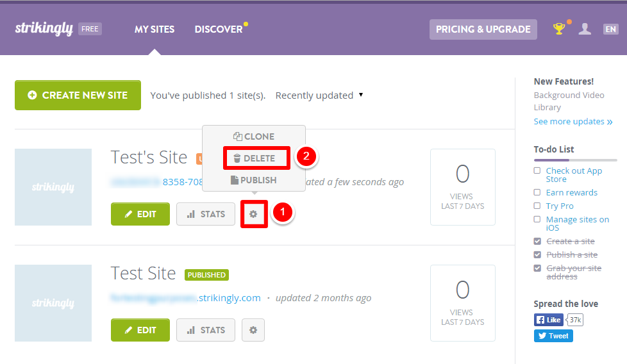The width and height of the screenshot is (627, 364).
Task: Toggle the Create a site checkbox
Action: pos(537,242)
